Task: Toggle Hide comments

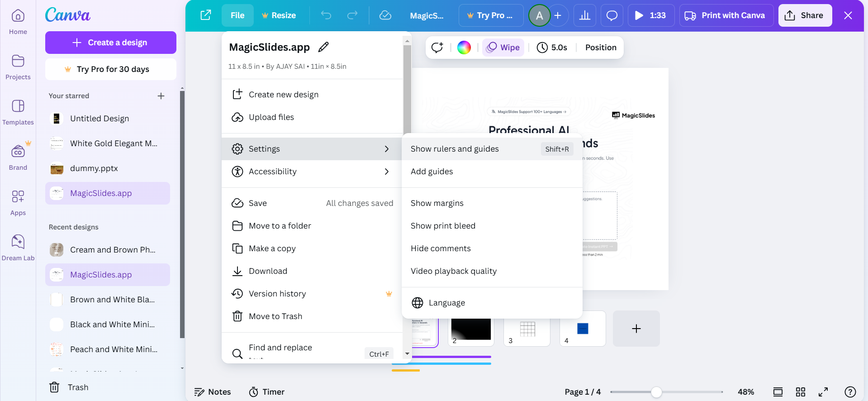Action: click(x=492, y=248)
